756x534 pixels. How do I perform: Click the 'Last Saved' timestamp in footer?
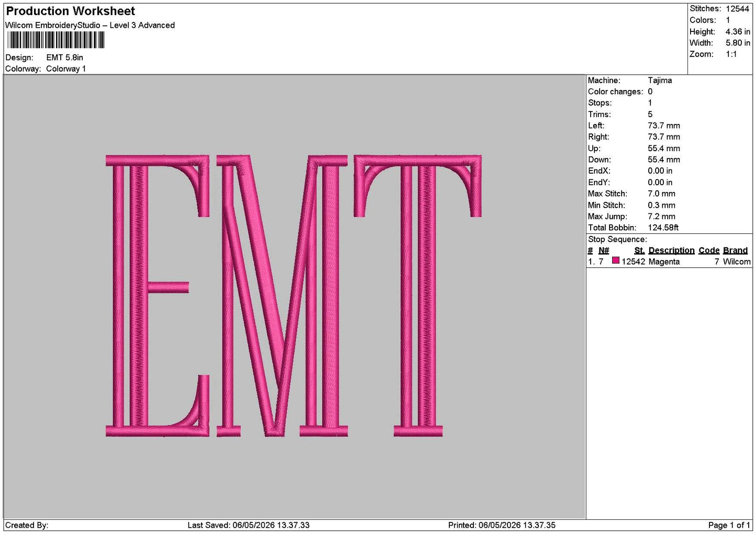tap(249, 525)
